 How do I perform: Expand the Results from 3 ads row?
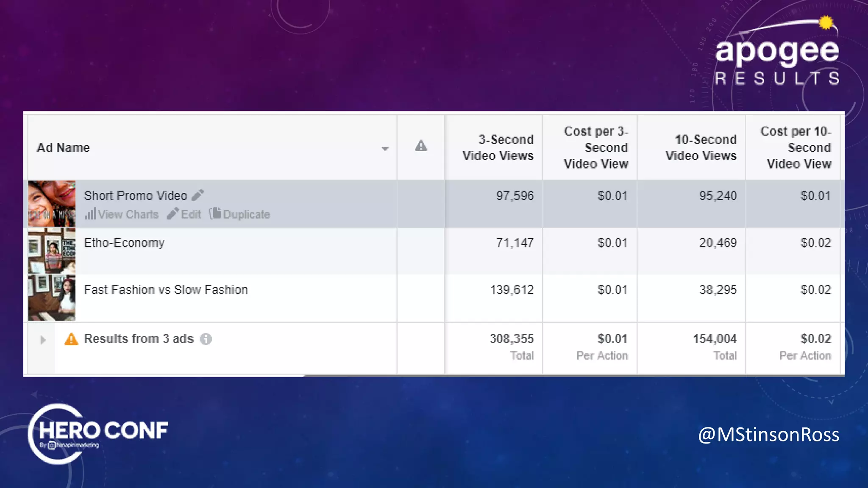[x=42, y=340]
